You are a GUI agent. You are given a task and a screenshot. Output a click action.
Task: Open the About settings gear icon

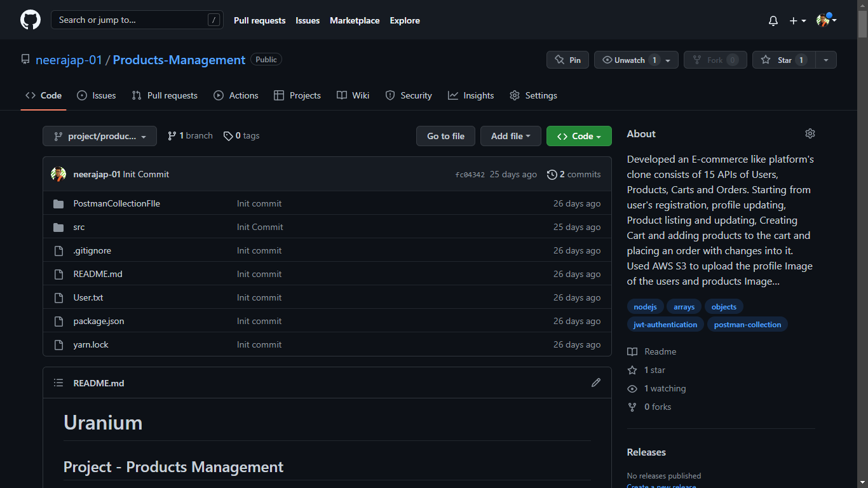pos(810,133)
